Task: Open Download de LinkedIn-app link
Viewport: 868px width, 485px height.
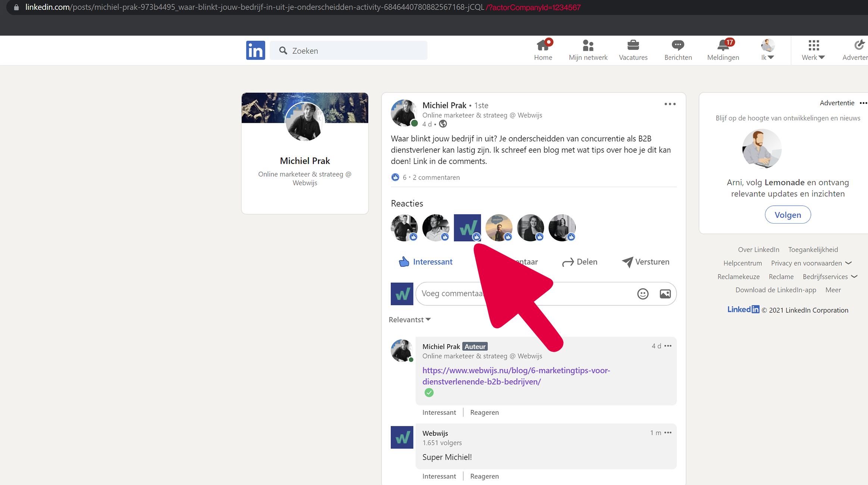Action: 775,290
